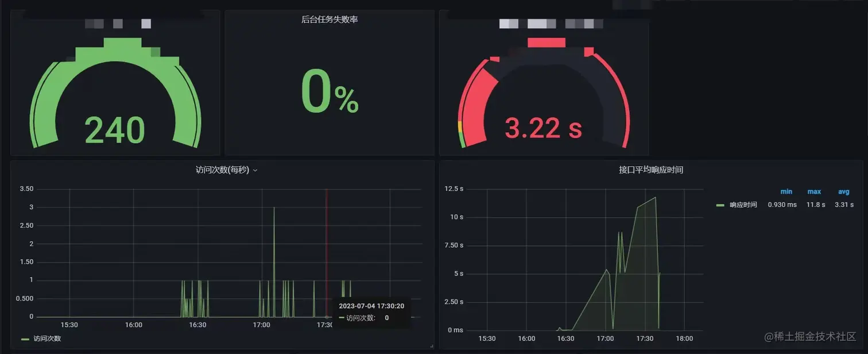Image resolution: width=868 pixels, height=354 pixels.
Task: Click the 18:00 x-axis label
Action: click(684, 338)
